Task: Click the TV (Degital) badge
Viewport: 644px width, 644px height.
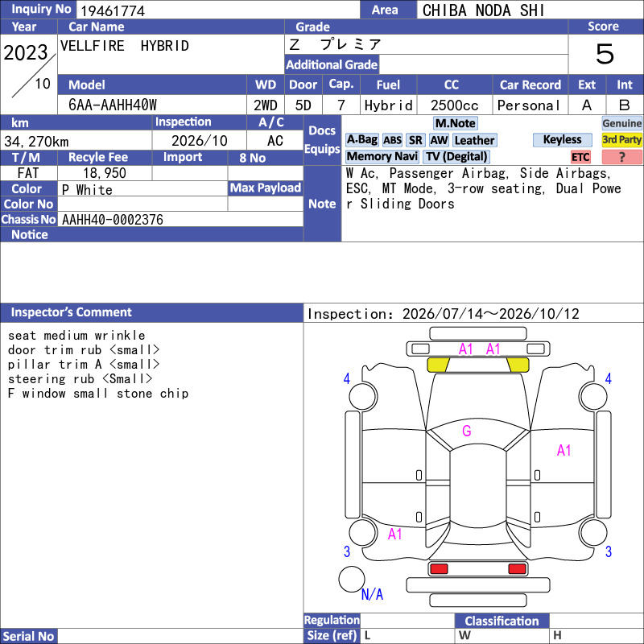Action: [456, 156]
